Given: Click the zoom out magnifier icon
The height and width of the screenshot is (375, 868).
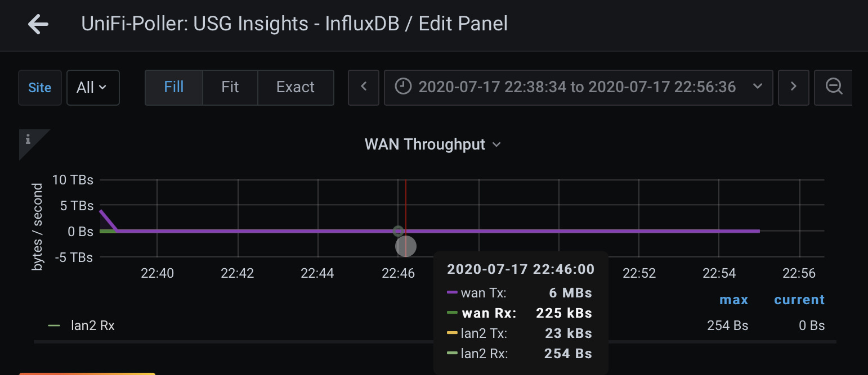Looking at the screenshot, I should [833, 87].
